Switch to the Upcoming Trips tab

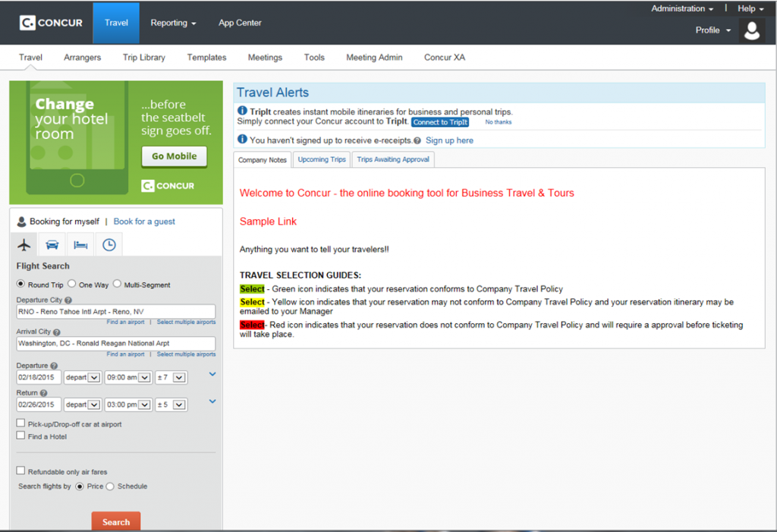(322, 159)
